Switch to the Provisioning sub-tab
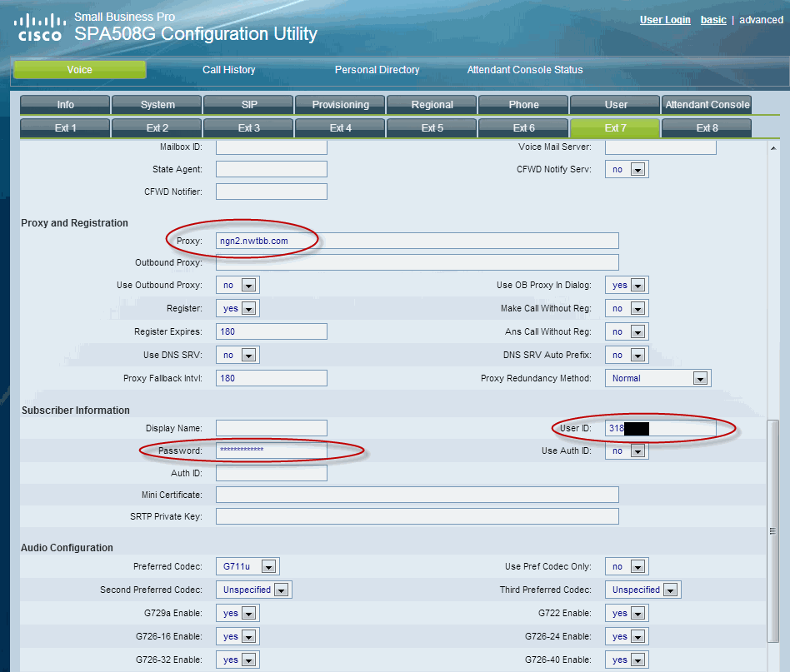The image size is (790, 672). point(341,105)
